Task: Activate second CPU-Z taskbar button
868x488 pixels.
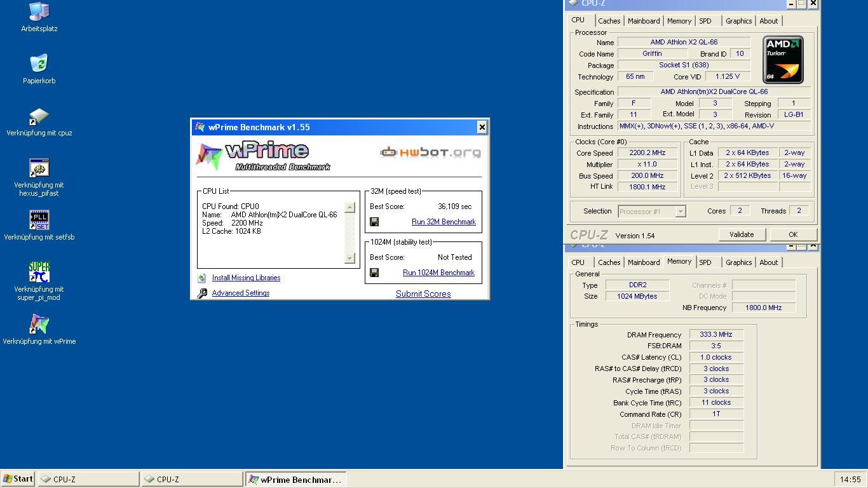Action: (192, 479)
